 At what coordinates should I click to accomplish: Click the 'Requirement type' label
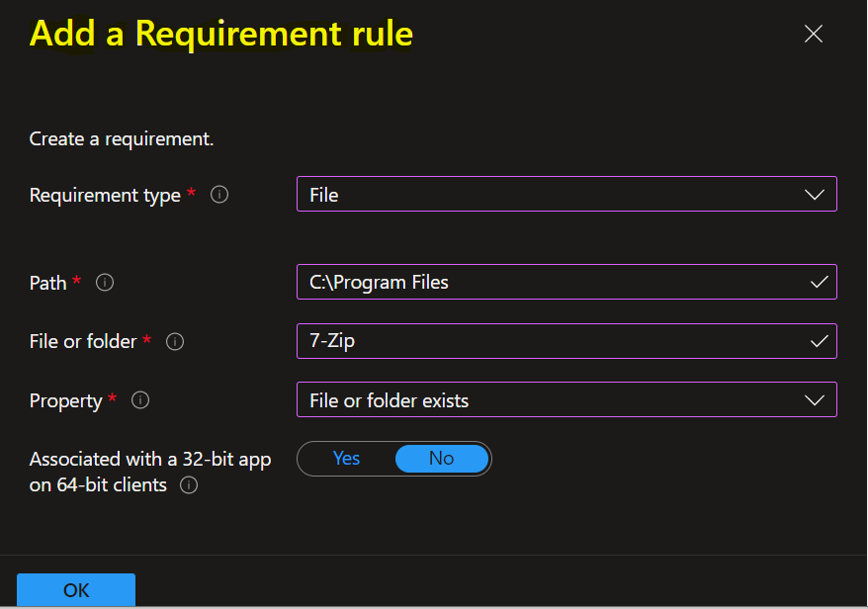coord(105,196)
